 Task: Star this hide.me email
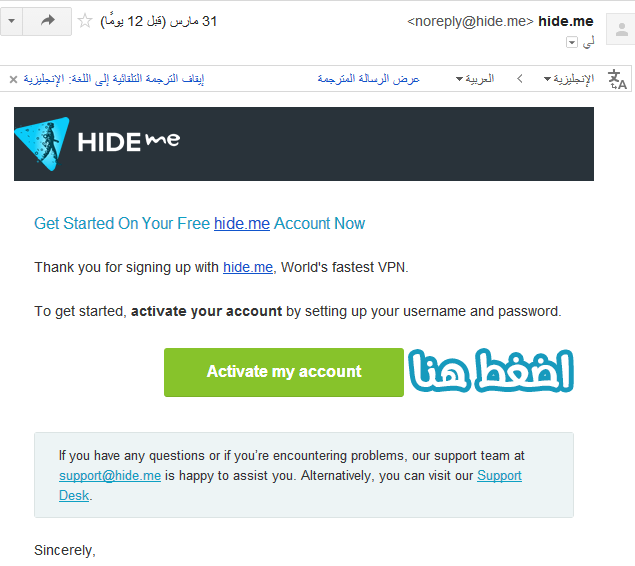point(85,21)
